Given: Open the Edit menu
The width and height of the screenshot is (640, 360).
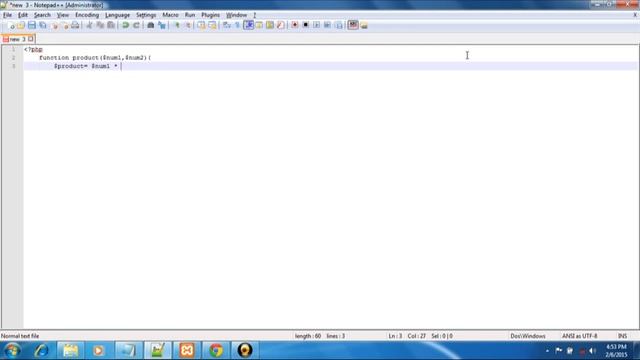Looking at the screenshot, I should [x=23, y=15].
